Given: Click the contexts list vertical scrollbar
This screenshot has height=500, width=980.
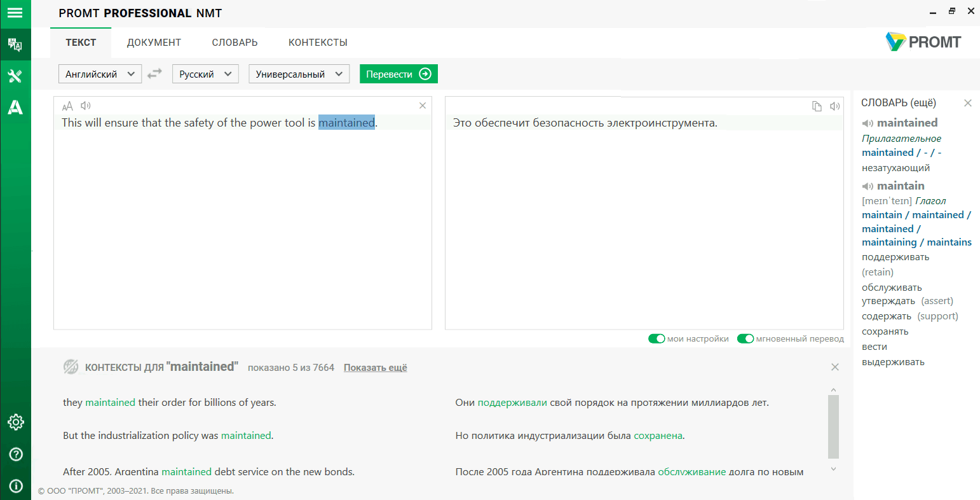Looking at the screenshot, I should [834, 426].
